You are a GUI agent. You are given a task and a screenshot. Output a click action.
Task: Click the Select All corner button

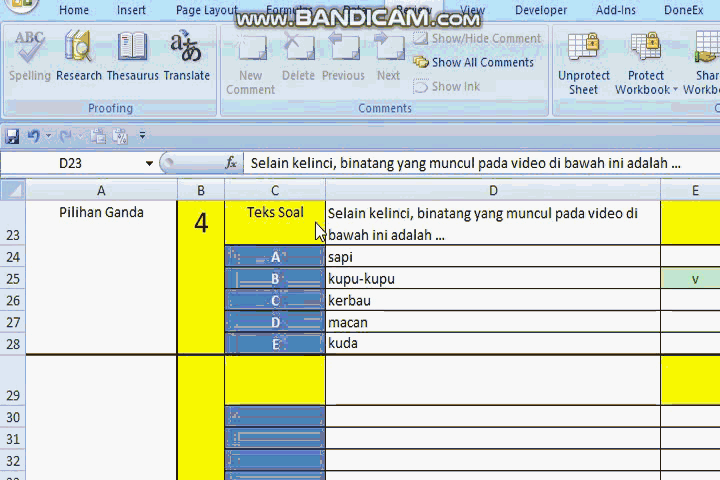(x=13, y=190)
